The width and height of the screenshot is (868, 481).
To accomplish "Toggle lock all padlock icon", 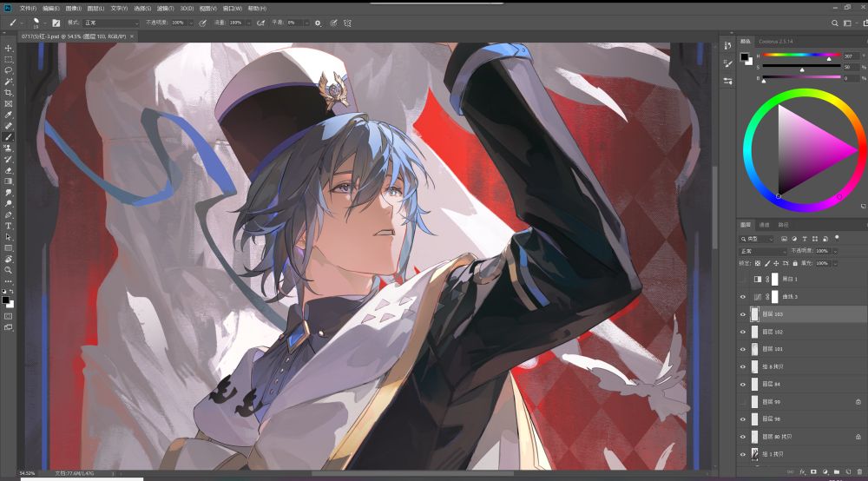I will click(x=795, y=263).
